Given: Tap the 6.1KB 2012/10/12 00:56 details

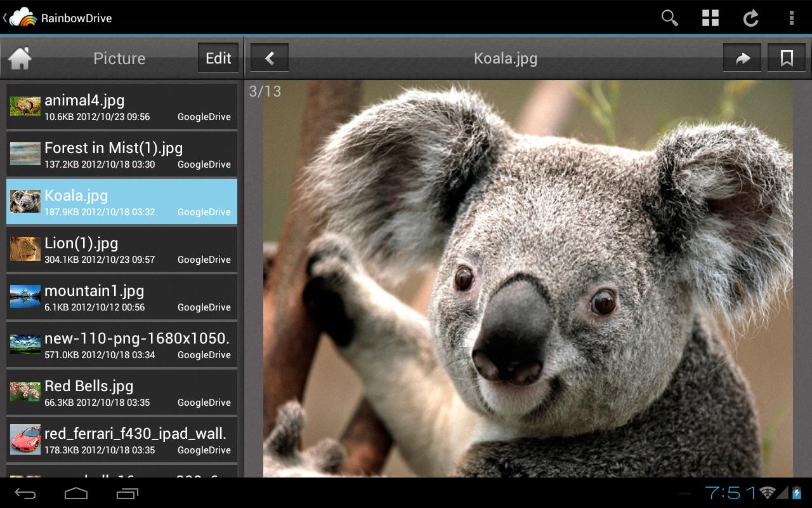Looking at the screenshot, I should [95, 307].
